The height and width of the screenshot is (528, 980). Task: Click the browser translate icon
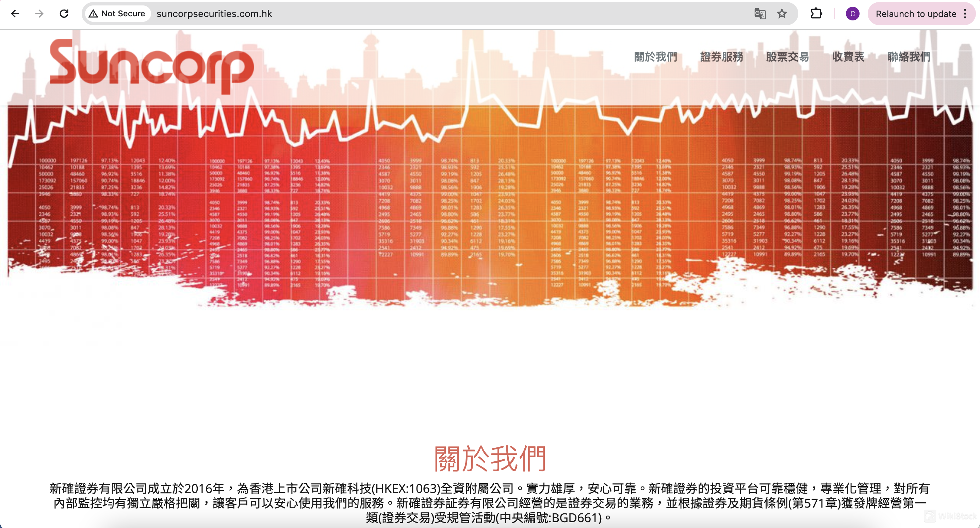pyautogui.click(x=757, y=14)
